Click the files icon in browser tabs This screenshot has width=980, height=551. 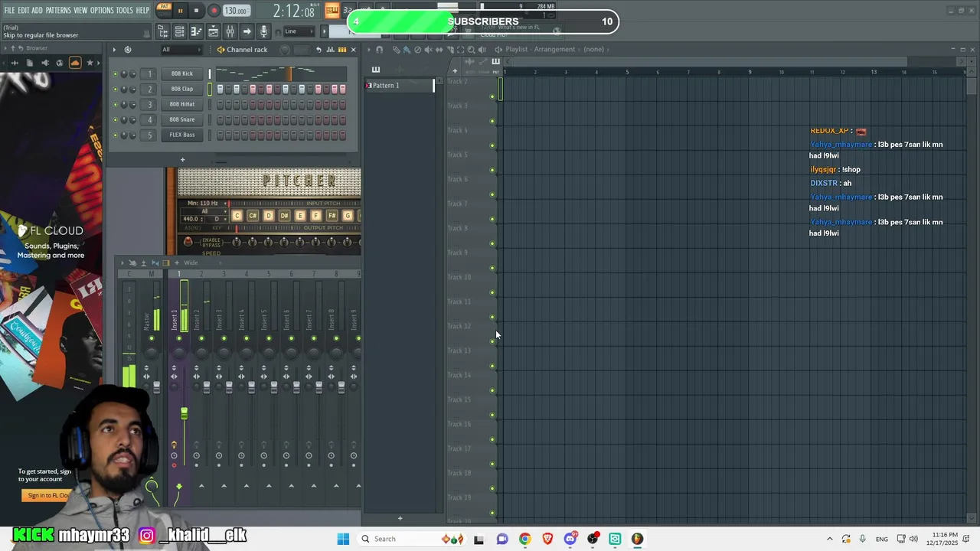tap(30, 63)
